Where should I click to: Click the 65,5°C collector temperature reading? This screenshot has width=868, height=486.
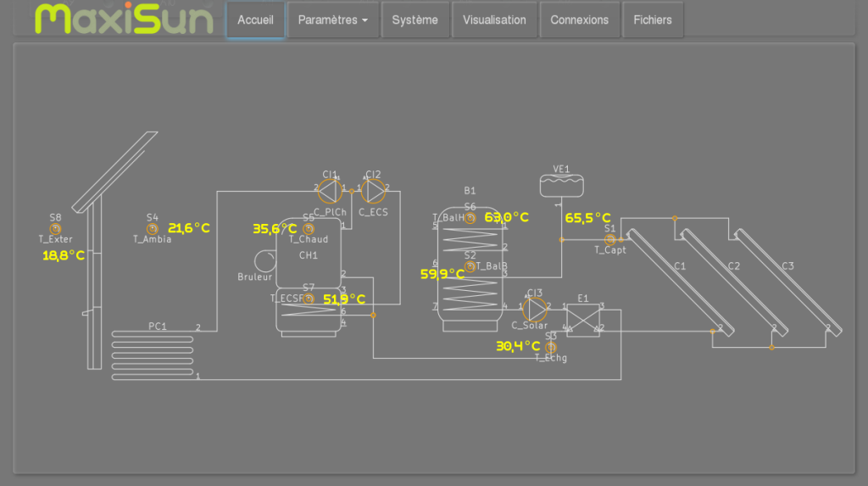(587, 218)
